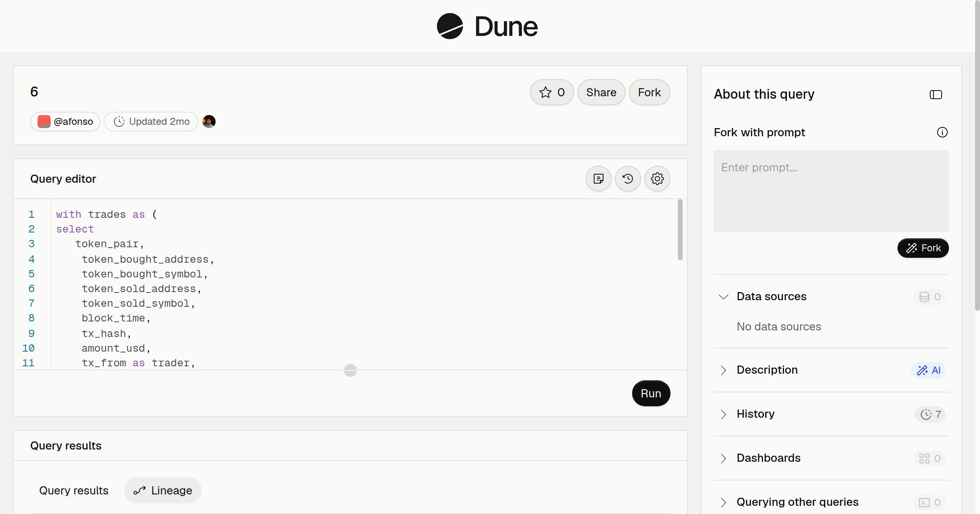Image resolution: width=980 pixels, height=514 pixels.
Task: Switch to the Lineage tab
Action: tap(163, 490)
